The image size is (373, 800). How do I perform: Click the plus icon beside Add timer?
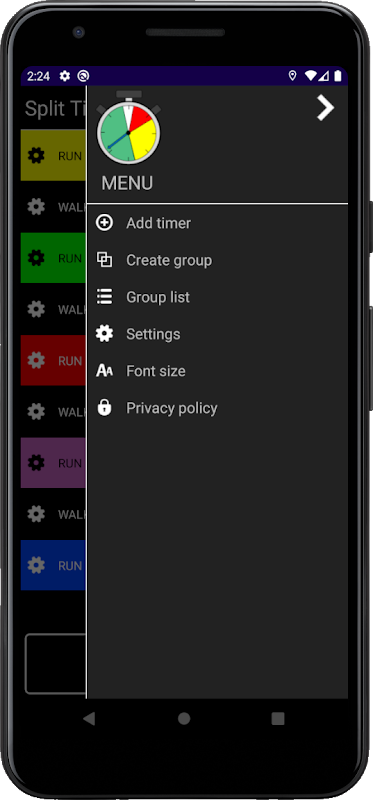(x=105, y=223)
